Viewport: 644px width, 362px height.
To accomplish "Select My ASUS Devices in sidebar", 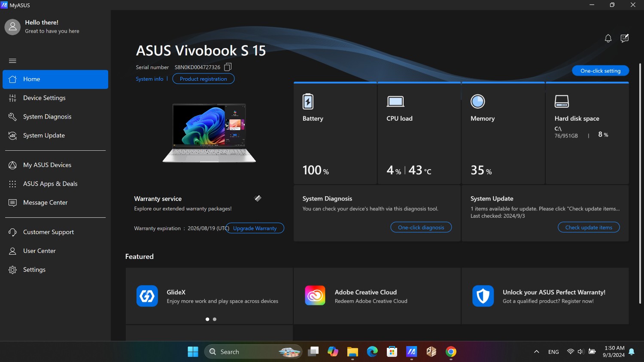I will point(55,165).
